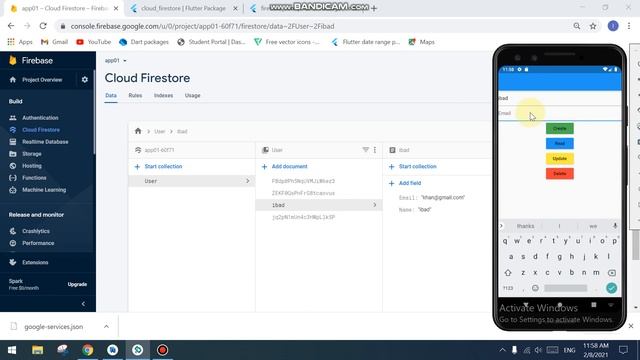Open YouTube bookmark
640x360 pixels.
(93, 42)
